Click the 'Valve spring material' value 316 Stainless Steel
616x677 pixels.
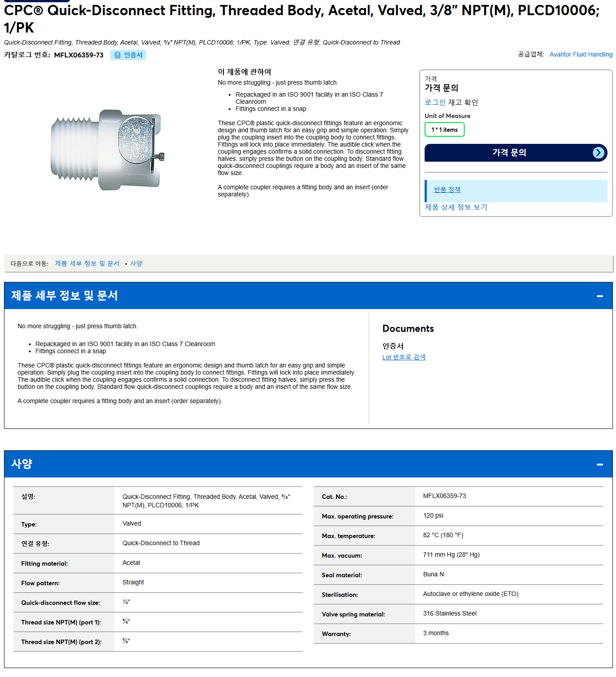point(450,614)
